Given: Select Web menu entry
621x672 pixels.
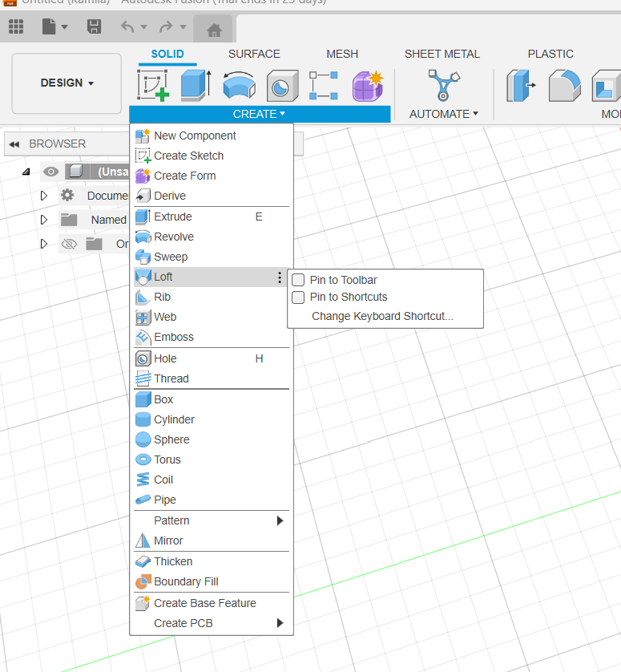Looking at the screenshot, I should (212, 317).
